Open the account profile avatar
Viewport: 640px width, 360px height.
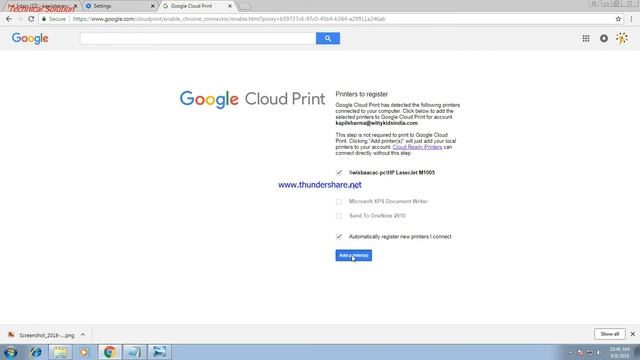tap(622, 38)
